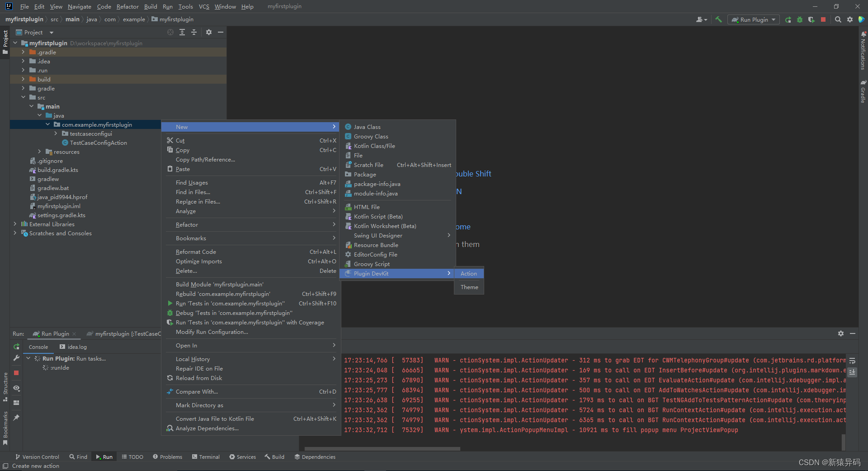Click the green rerun icon in top toolbar

point(788,19)
